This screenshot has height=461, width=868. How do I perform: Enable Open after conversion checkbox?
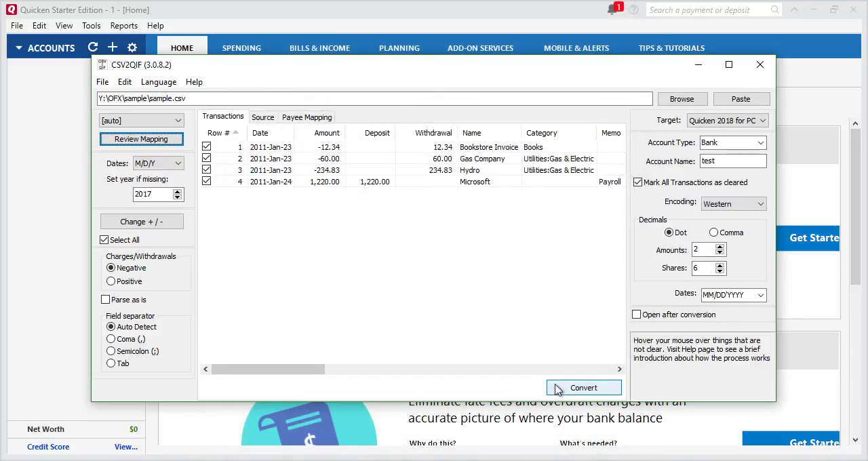[637, 314]
